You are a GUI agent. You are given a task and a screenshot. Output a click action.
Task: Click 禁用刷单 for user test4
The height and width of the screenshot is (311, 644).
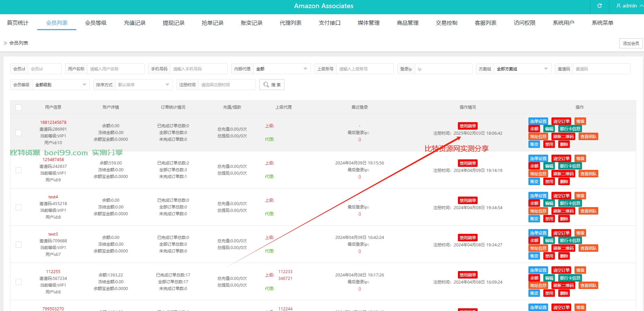pyautogui.click(x=468, y=200)
